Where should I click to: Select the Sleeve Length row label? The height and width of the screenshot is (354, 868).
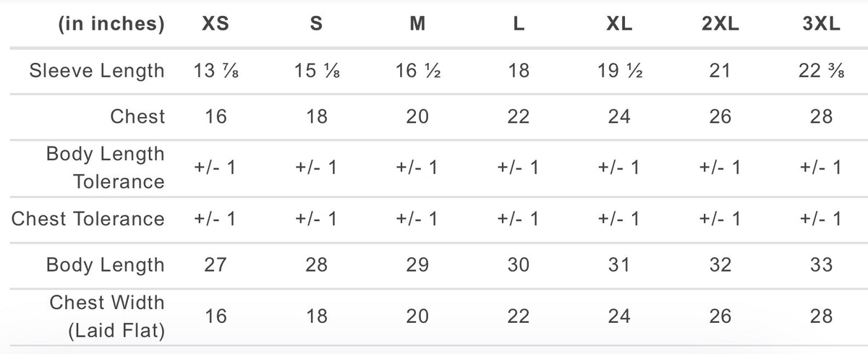click(97, 71)
